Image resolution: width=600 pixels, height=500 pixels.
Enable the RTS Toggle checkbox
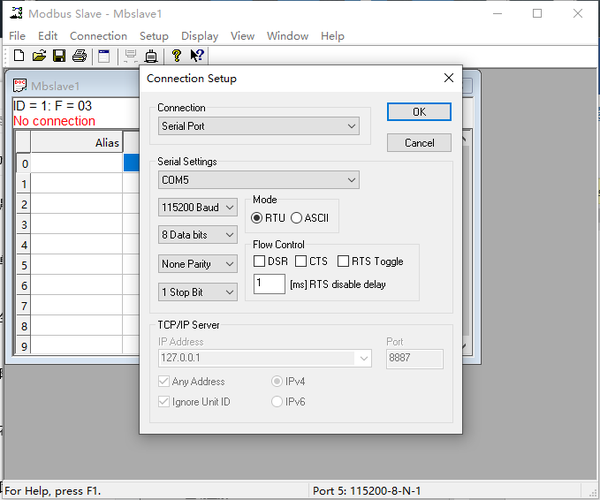pos(343,261)
